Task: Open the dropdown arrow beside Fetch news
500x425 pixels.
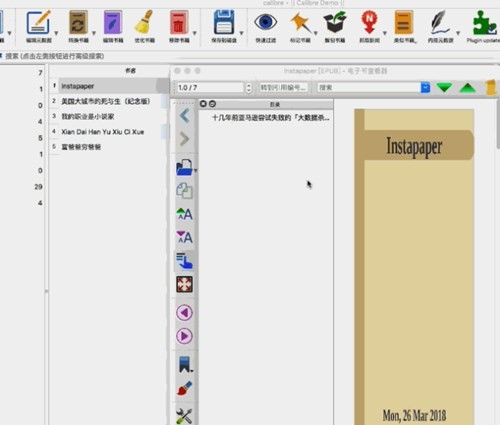Action: (385, 33)
